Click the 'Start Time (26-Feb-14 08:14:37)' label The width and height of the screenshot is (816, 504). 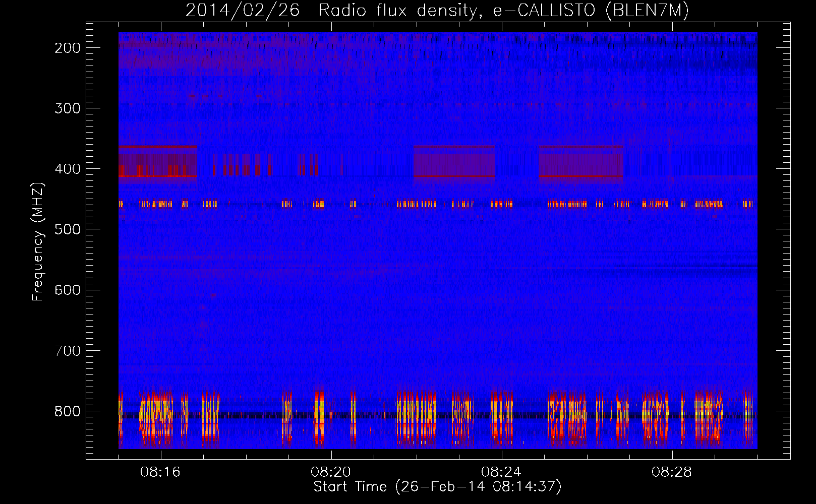point(437,487)
